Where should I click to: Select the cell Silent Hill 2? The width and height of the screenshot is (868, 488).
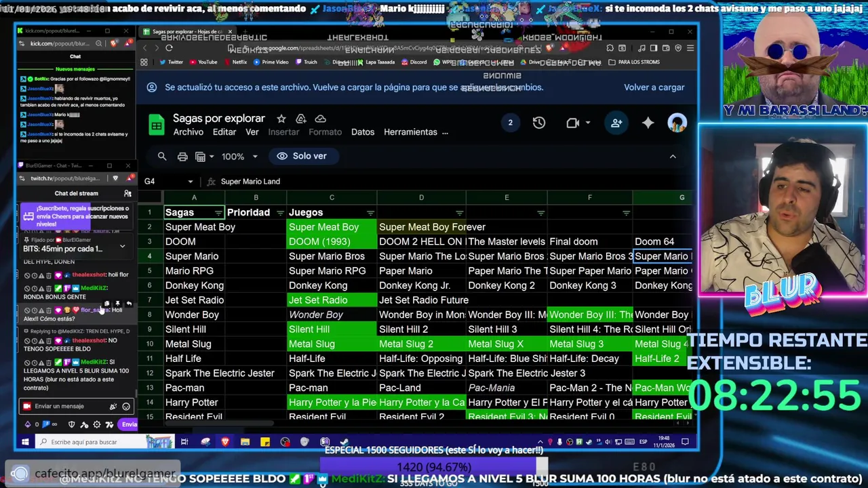pyautogui.click(x=421, y=329)
